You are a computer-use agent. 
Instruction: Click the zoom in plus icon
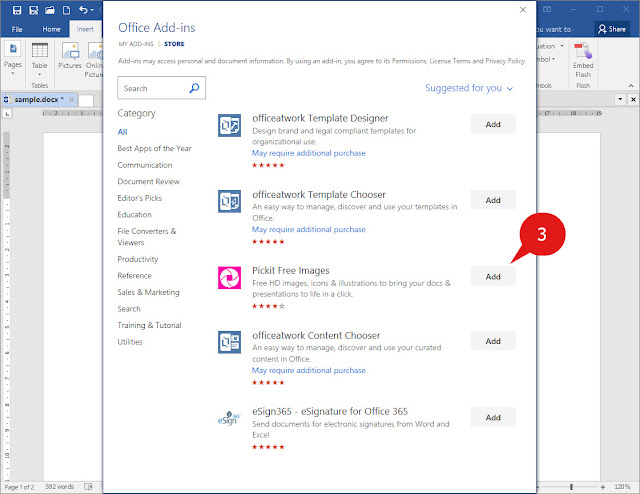pos(602,487)
